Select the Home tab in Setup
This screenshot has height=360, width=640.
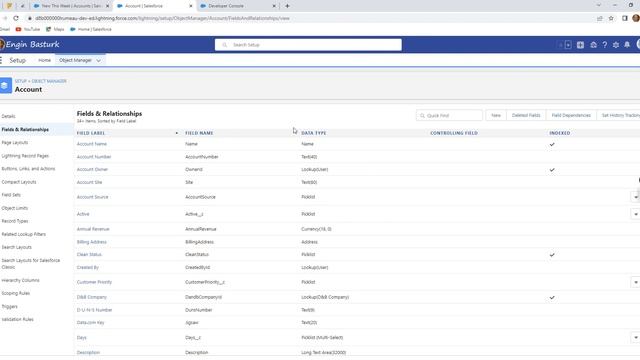pyautogui.click(x=44, y=60)
